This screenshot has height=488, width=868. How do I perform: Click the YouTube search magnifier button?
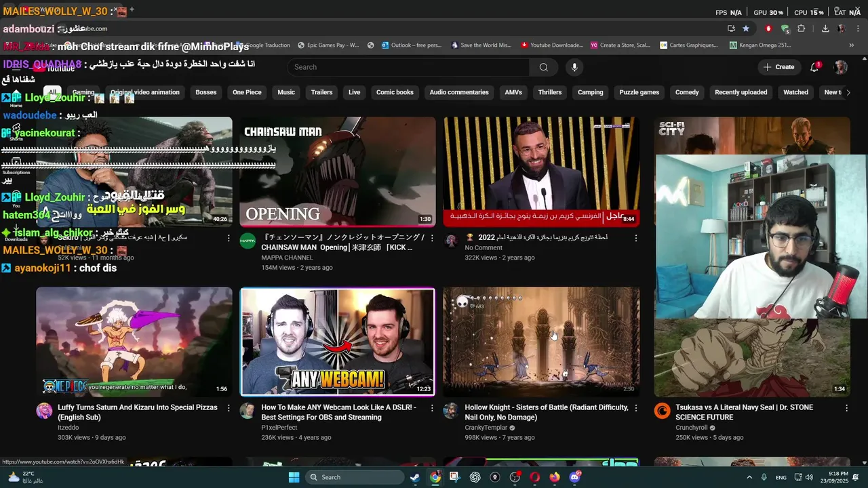coord(543,67)
